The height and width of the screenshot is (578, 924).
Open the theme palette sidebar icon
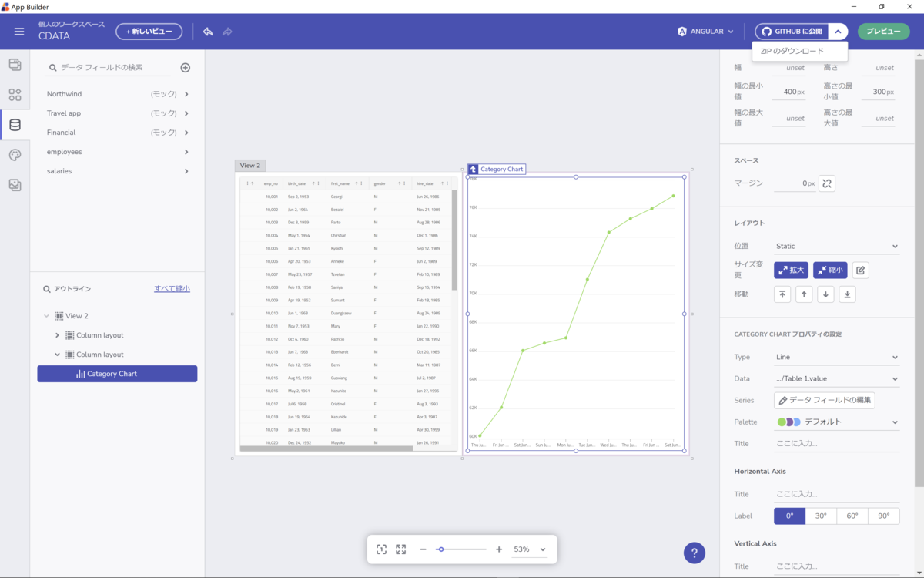pyautogui.click(x=15, y=155)
